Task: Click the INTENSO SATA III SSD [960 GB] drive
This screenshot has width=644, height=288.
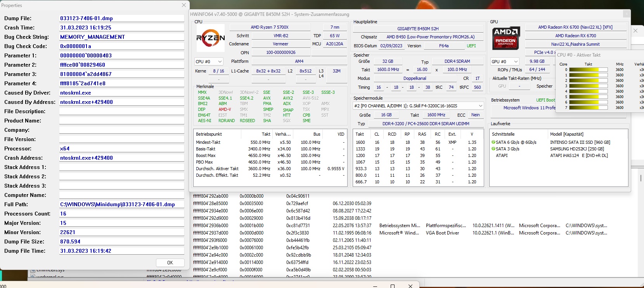Action: 580,142
